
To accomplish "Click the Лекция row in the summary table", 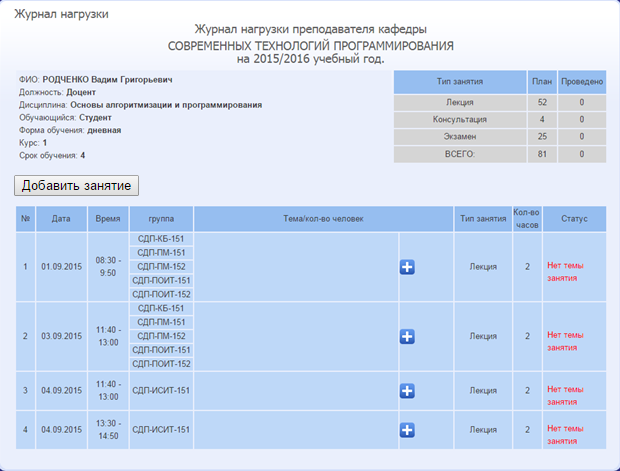I will pos(500,102).
